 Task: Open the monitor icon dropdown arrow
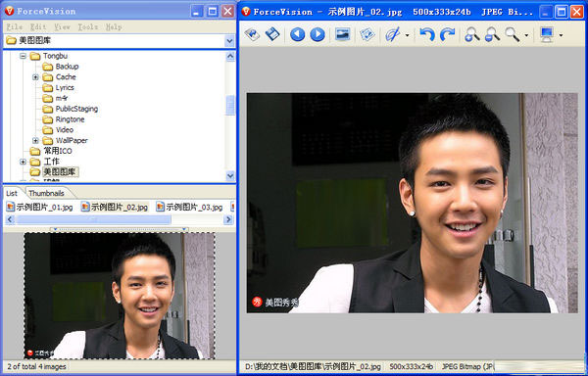[x=561, y=35]
